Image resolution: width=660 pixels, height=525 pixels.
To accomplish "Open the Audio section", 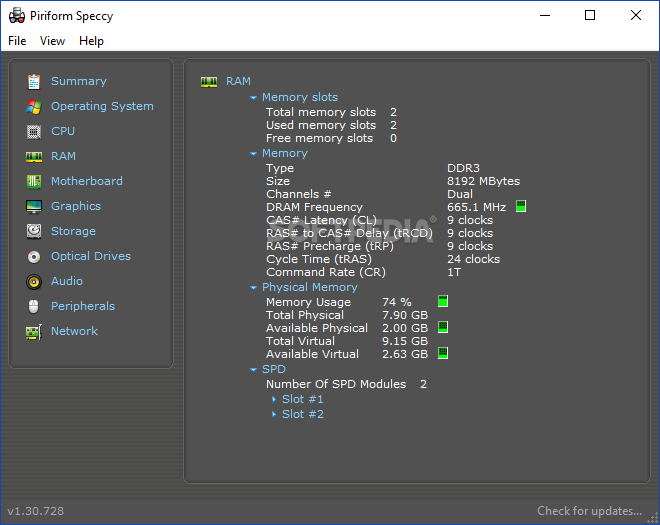I will click(67, 281).
